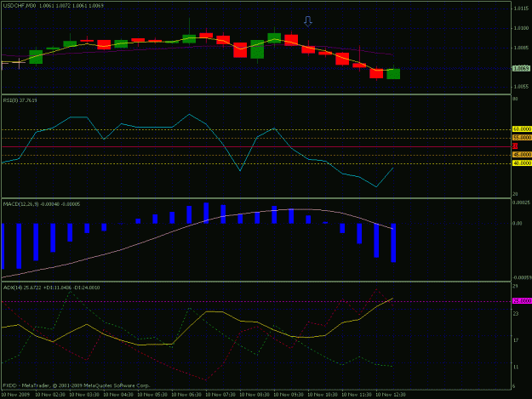
Task: Click the 11 value on ADX scale
Action: (x=515, y=368)
